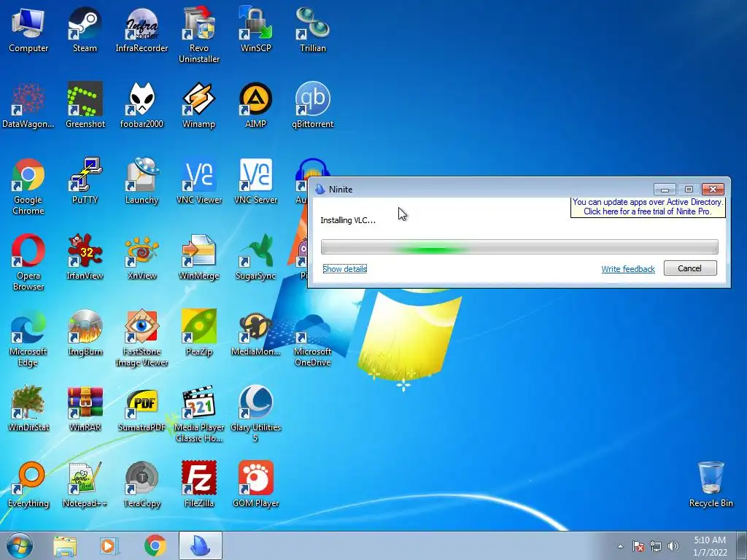Select the TeraCopy shortcut
Image resolution: width=747 pixels, height=560 pixels.
pyautogui.click(x=142, y=484)
